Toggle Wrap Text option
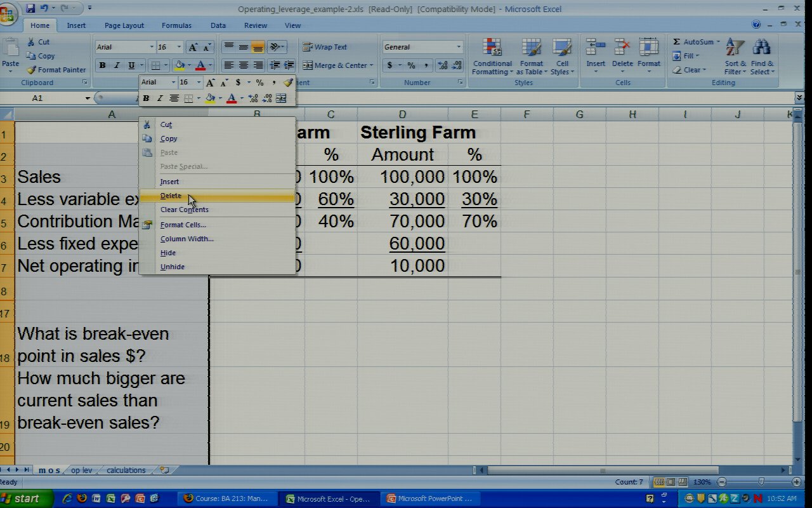This screenshot has width=812, height=508. (x=325, y=47)
